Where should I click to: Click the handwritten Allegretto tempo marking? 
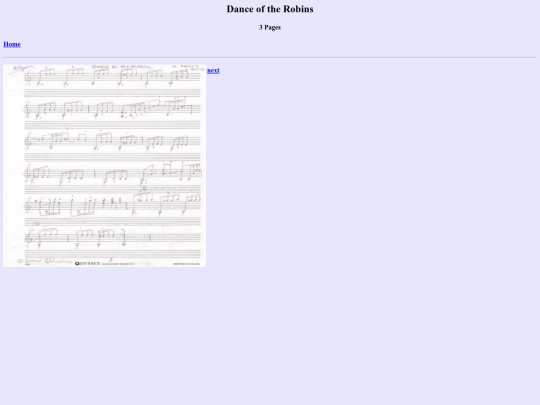(x=23, y=68)
